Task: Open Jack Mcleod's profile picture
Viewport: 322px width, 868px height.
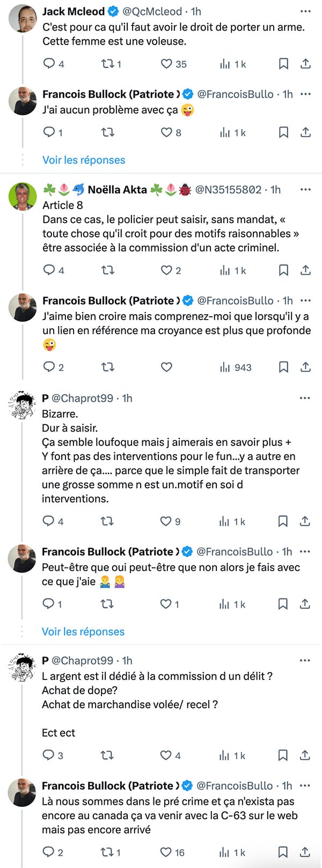Action: (x=23, y=18)
